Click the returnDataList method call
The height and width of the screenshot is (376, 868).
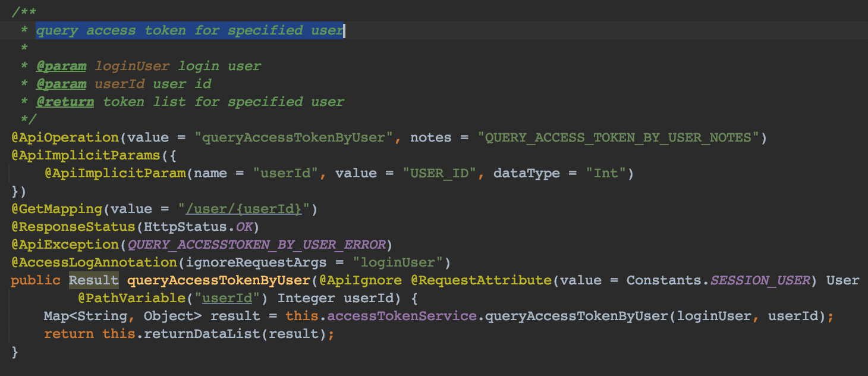pos(202,334)
